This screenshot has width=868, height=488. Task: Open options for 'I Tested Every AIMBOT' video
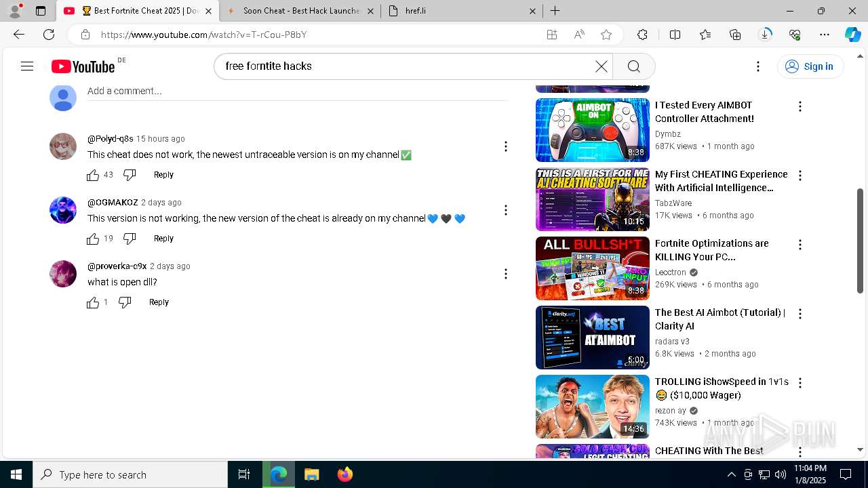point(800,106)
